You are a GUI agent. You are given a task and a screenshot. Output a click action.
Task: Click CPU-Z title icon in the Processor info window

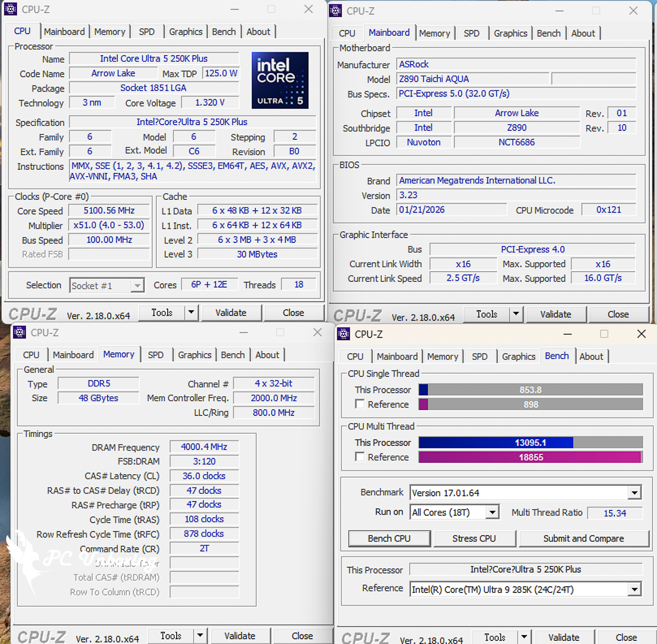coord(11,9)
